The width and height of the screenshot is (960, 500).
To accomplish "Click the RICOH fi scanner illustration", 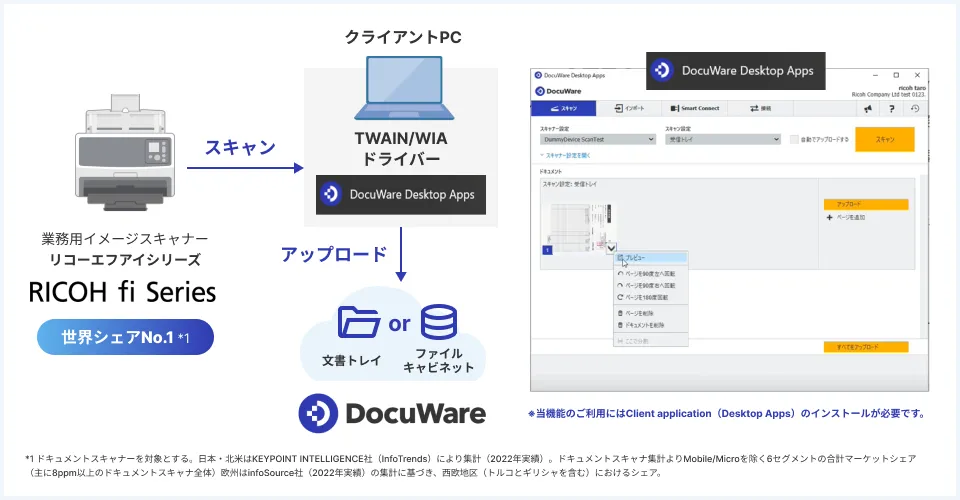I will 124,153.
